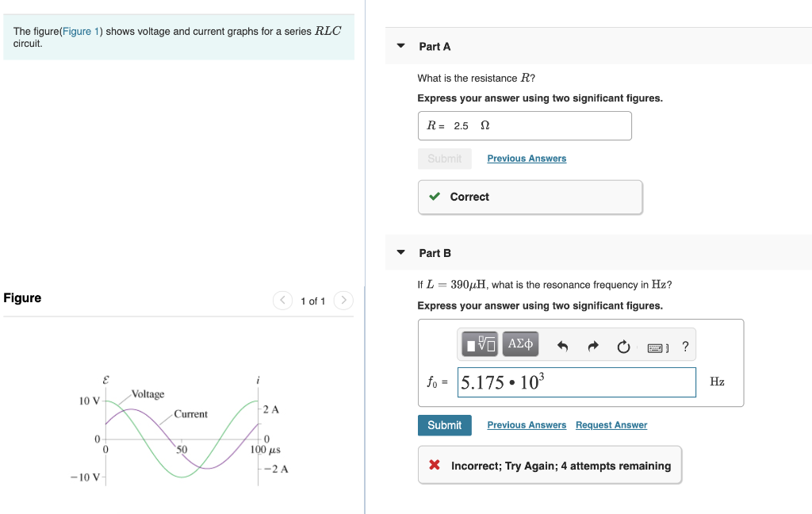The image size is (812, 514).
Task: Collapse the Part A section
Action: pos(400,45)
